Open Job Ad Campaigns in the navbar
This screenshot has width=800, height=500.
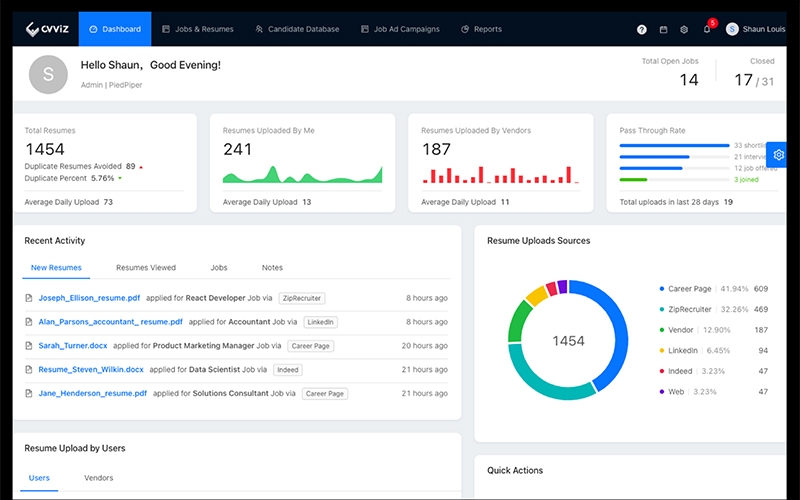pos(400,29)
